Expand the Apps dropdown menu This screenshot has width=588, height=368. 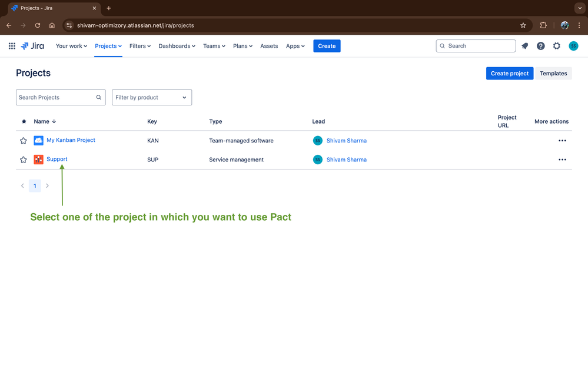295,46
